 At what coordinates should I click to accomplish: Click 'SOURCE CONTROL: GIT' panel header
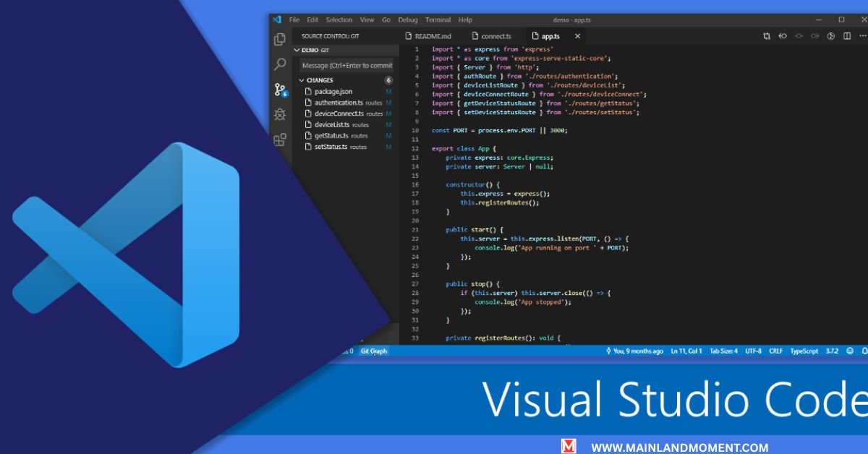(331, 35)
